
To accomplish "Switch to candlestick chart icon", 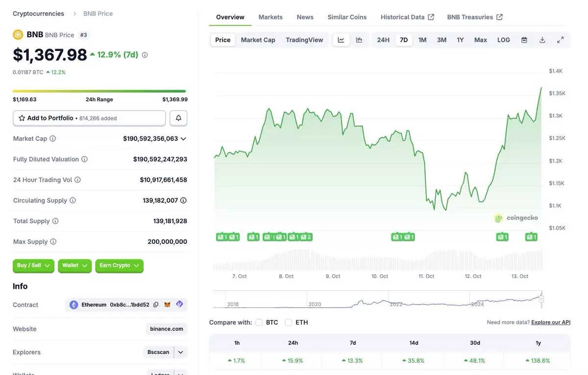I will (x=359, y=40).
